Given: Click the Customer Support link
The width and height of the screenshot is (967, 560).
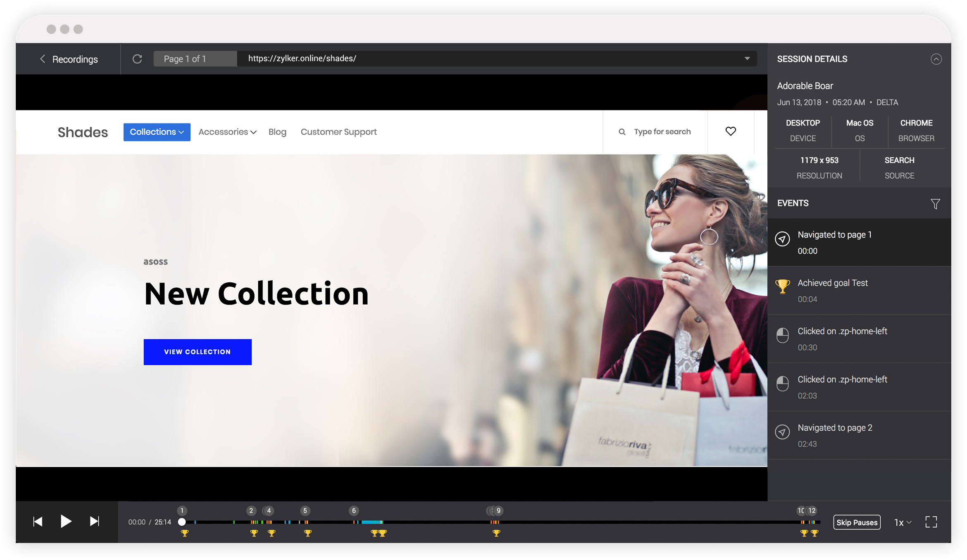Looking at the screenshot, I should 338,132.
